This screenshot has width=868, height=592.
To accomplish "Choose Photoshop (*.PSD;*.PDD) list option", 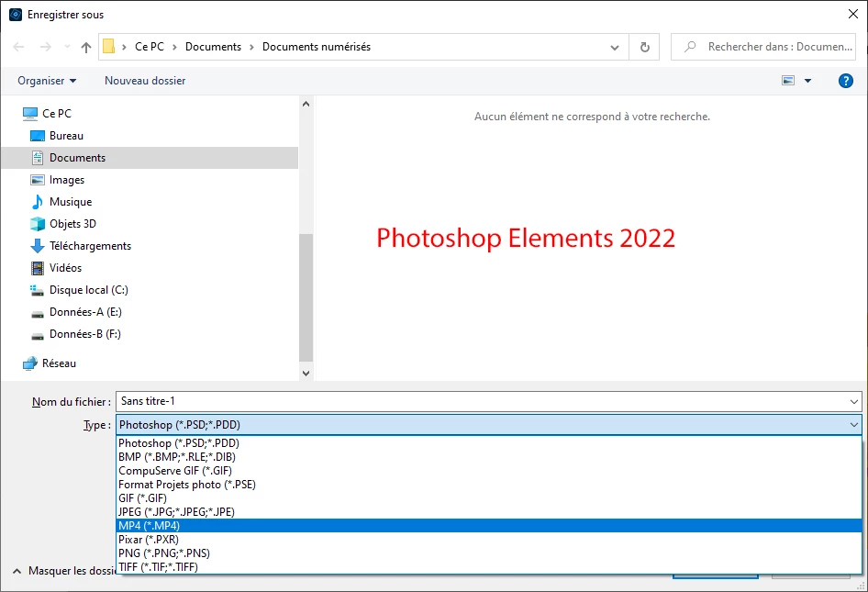I will (489, 443).
